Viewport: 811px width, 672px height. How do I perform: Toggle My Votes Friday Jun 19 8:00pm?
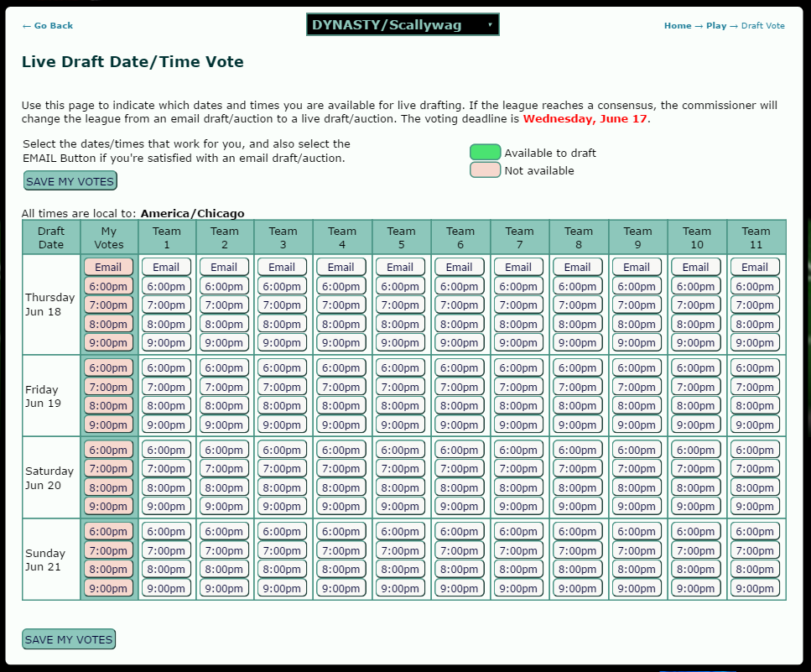(x=108, y=405)
